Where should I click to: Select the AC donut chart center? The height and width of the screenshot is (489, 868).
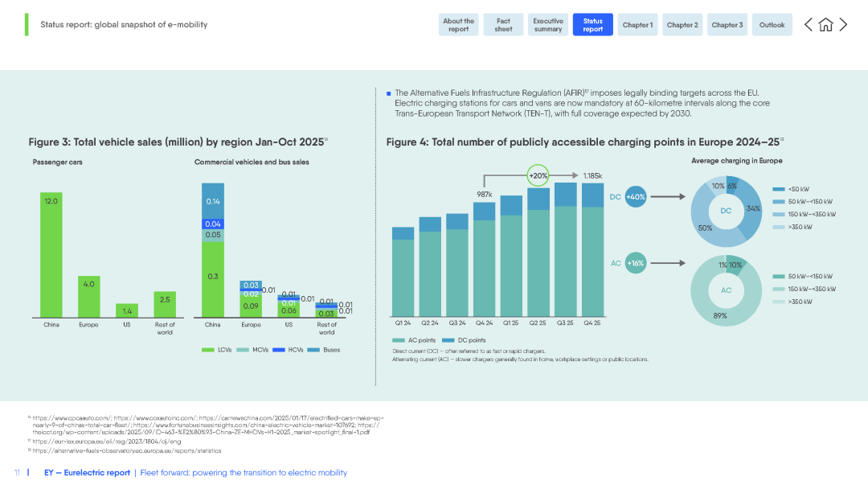726,290
